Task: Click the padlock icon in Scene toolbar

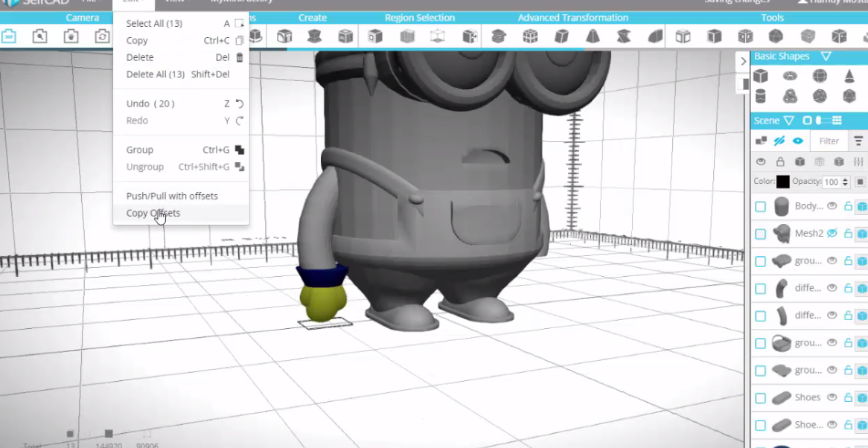Action: click(x=780, y=161)
